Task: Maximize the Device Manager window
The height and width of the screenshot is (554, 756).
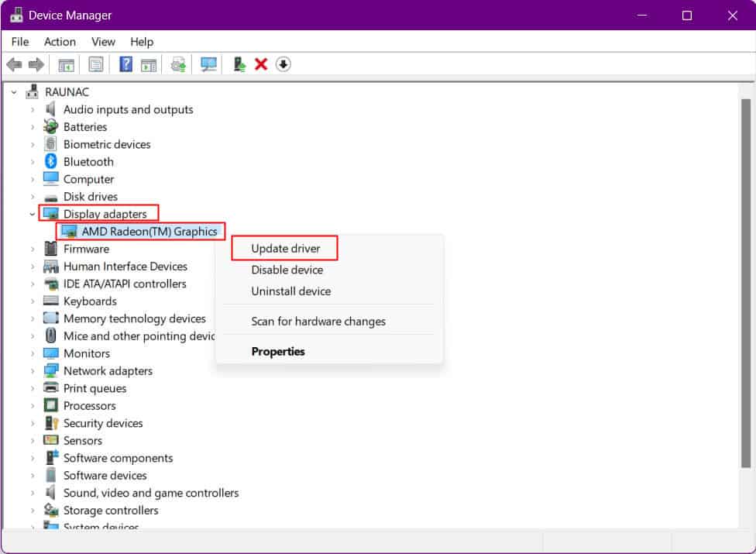Action: (x=687, y=15)
